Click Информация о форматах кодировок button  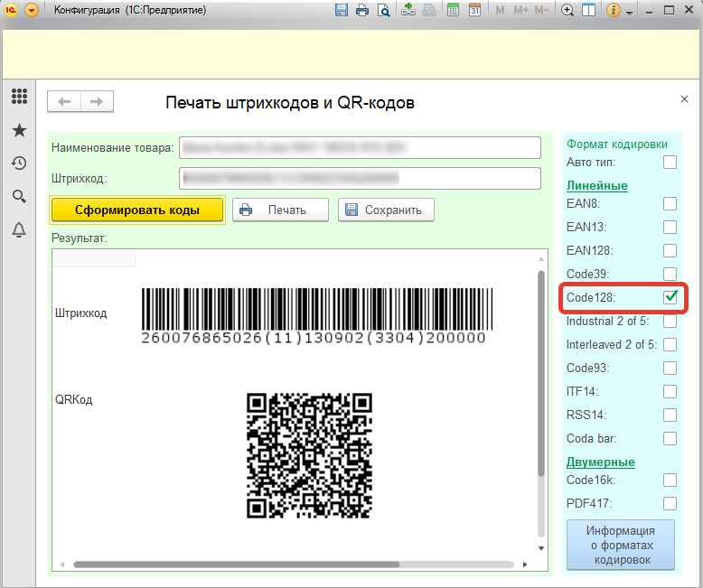(x=621, y=545)
